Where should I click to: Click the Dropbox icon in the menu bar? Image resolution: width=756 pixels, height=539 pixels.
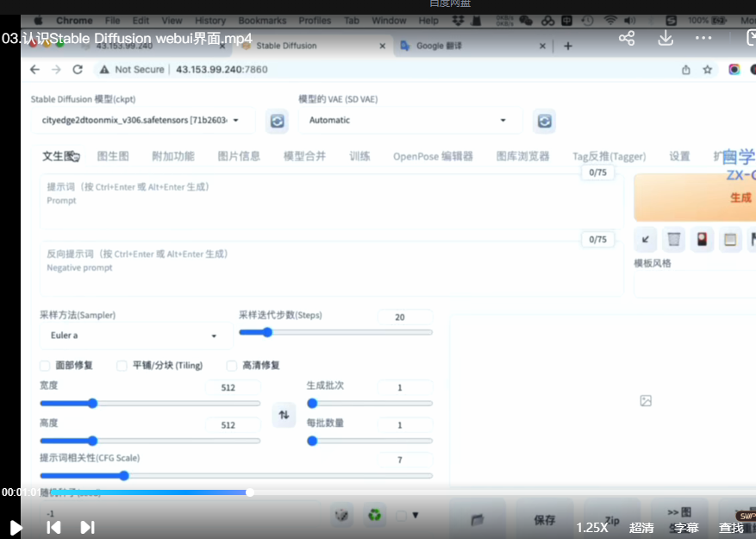pos(458,21)
